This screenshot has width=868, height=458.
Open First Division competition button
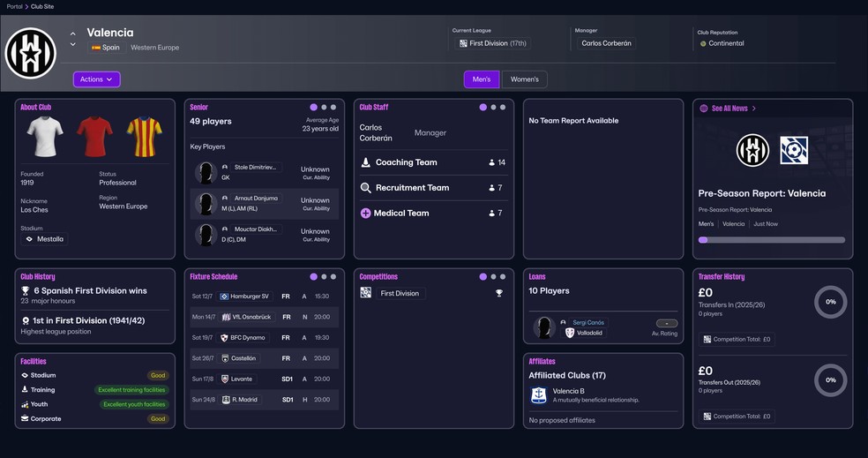point(400,294)
